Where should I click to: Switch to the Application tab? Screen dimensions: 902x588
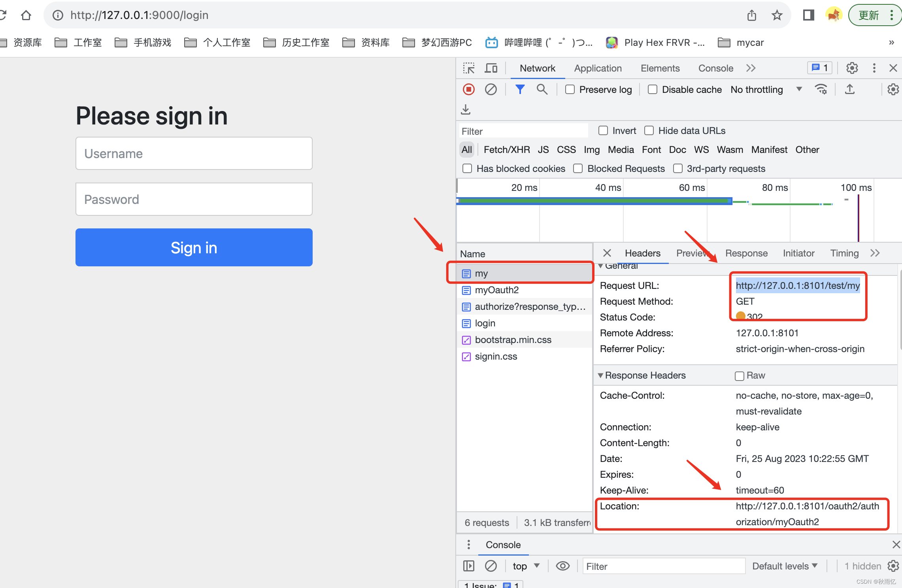pos(598,68)
